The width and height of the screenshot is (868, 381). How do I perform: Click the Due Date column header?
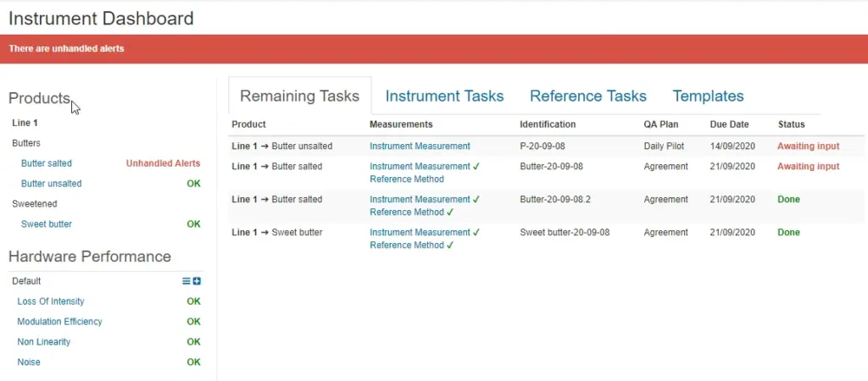729,124
